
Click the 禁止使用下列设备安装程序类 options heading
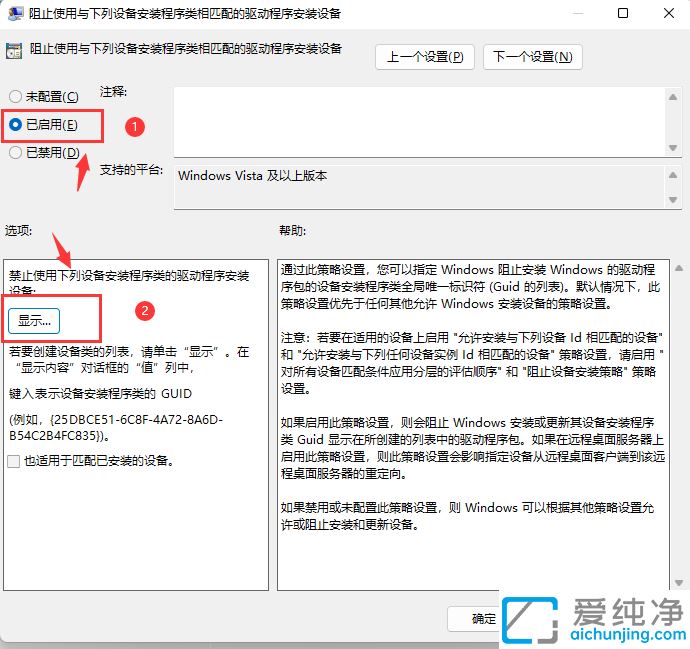click(x=129, y=282)
